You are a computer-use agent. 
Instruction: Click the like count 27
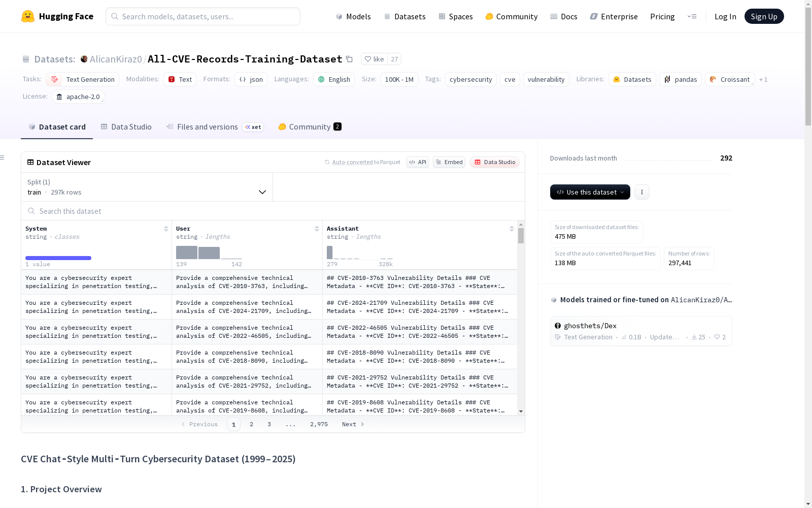(394, 59)
